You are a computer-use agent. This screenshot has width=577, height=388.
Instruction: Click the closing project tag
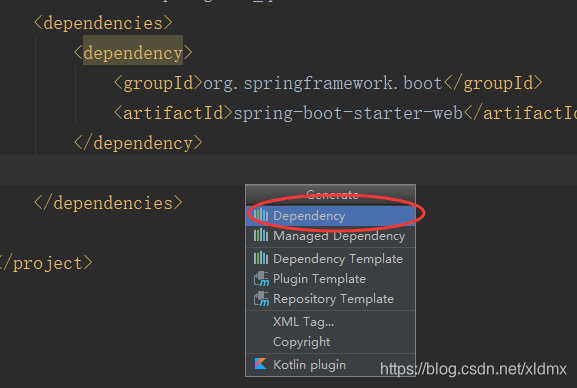tap(46, 263)
